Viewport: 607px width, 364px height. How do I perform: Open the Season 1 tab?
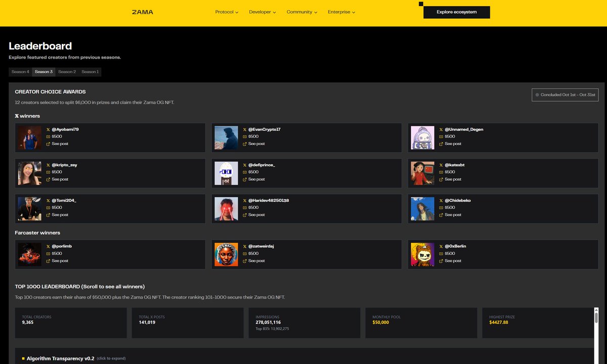(x=90, y=72)
